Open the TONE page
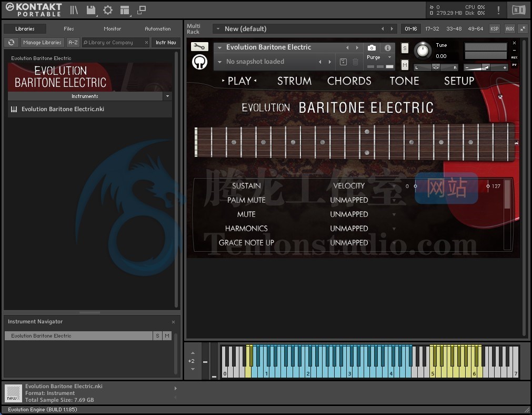 (x=404, y=81)
